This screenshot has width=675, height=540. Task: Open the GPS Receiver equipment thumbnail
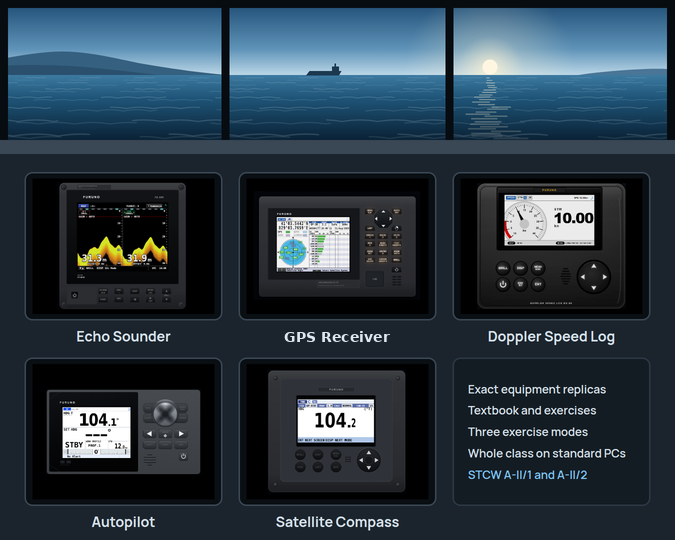tap(337, 246)
